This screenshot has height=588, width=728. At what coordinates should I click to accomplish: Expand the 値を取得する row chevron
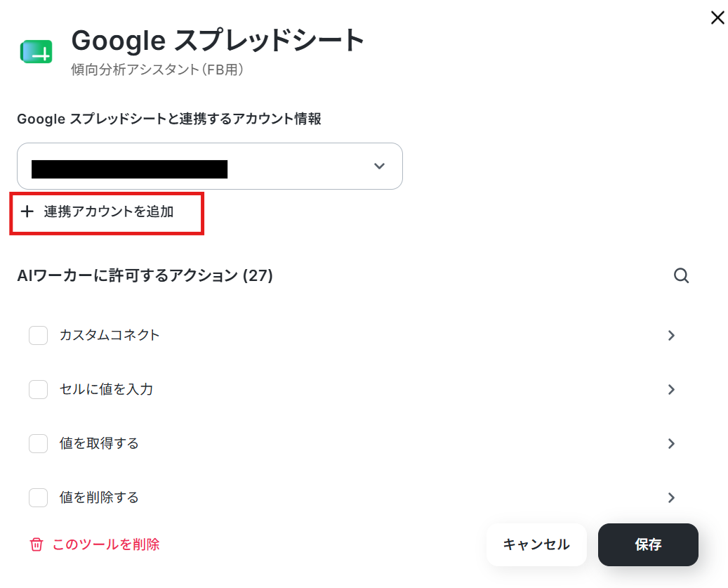671,443
